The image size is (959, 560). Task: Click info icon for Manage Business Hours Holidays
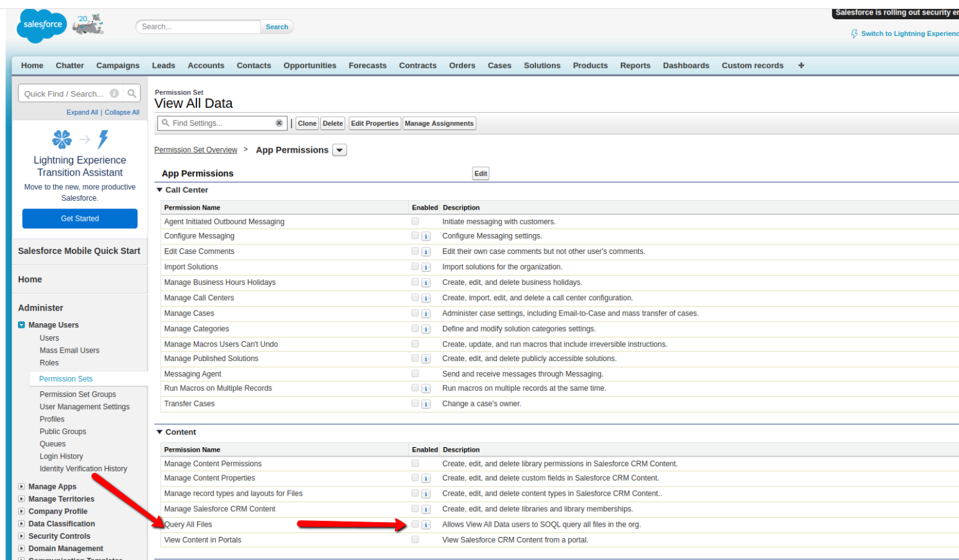426,283
